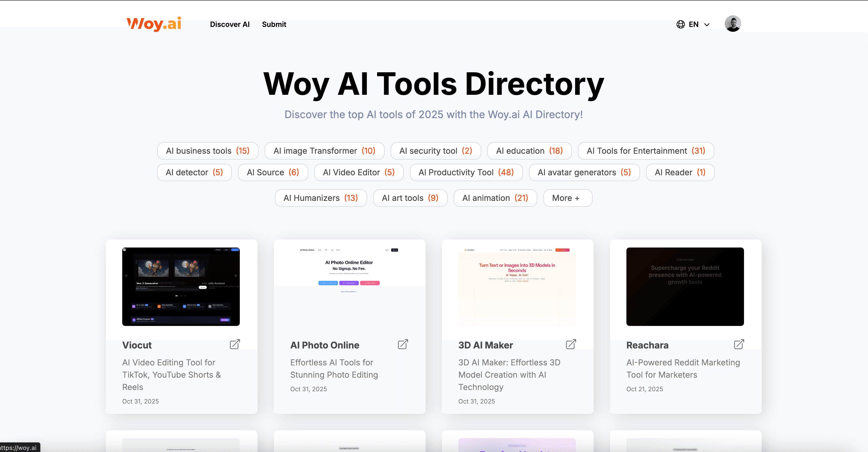Select the AI Reader category

coord(680,172)
